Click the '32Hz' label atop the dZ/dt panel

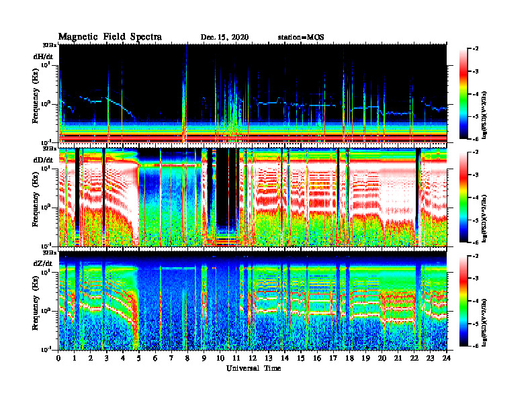pyautogui.click(x=50, y=253)
